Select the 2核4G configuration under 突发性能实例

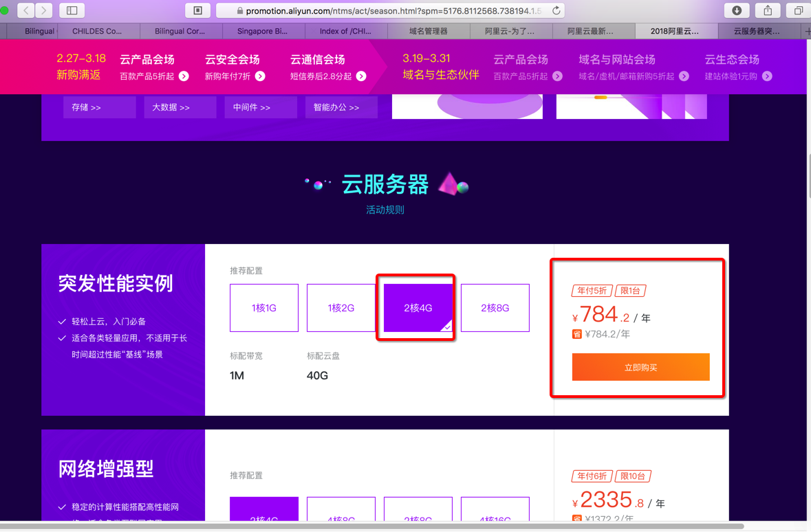pos(418,308)
